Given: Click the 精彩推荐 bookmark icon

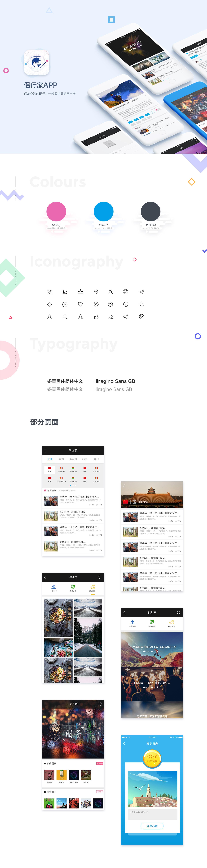Looking at the screenshot, I should click(45, 491).
